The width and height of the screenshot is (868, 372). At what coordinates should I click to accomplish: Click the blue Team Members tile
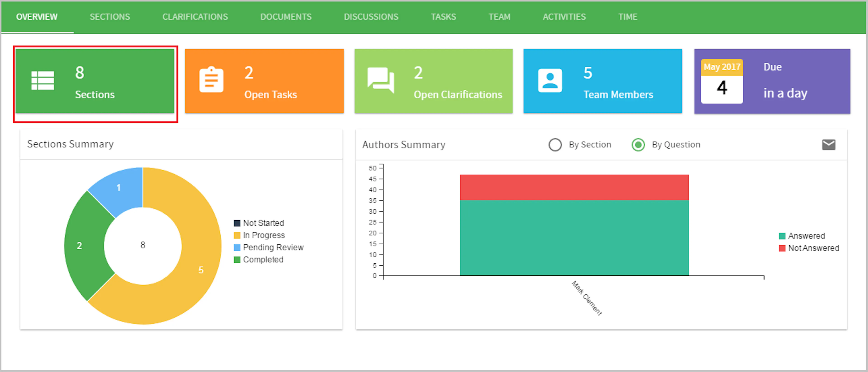click(602, 81)
